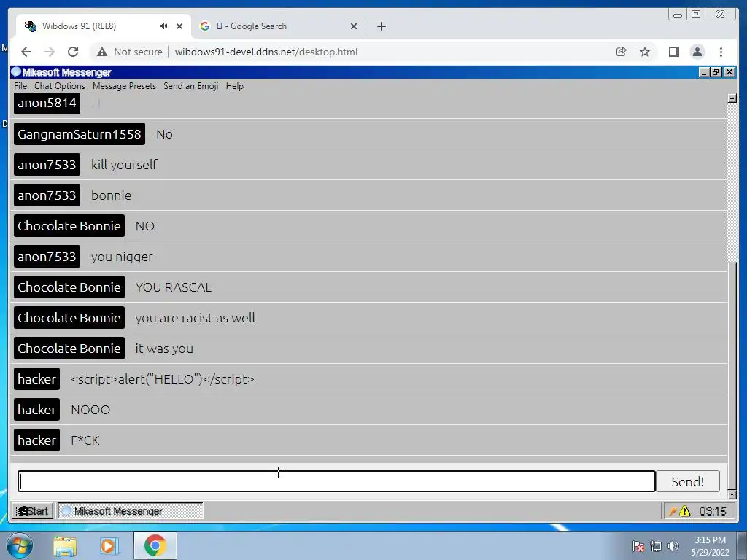Click the Windows volume tray icon
Image resolution: width=747 pixels, height=560 pixels.
tap(673, 546)
